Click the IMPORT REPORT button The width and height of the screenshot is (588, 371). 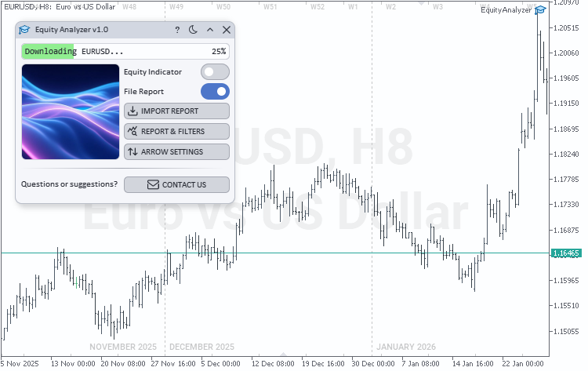coord(176,111)
